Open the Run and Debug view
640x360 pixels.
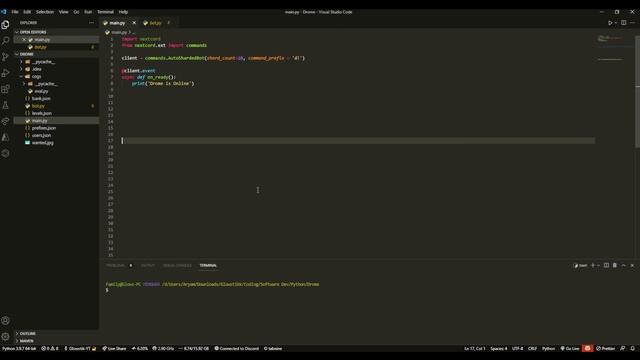(5, 73)
